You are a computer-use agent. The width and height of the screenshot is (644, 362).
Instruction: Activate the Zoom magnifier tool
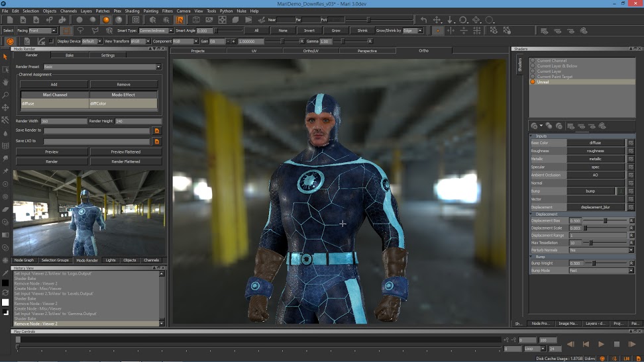[x=5, y=95]
